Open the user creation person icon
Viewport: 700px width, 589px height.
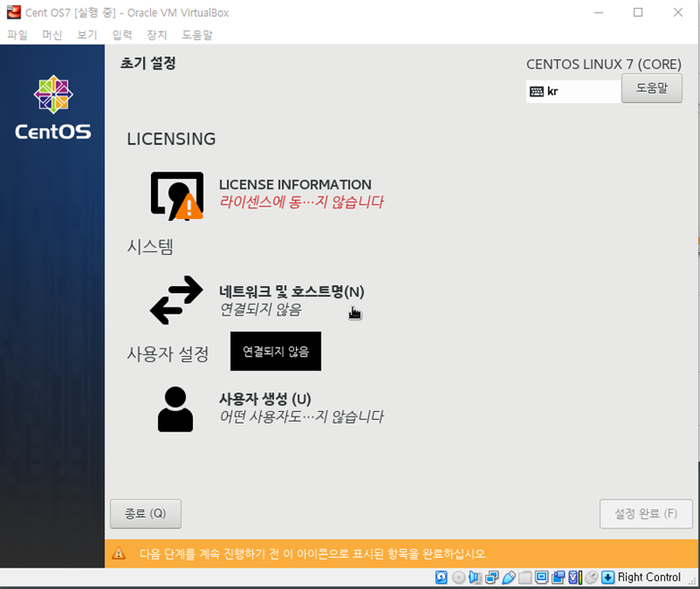click(x=175, y=409)
